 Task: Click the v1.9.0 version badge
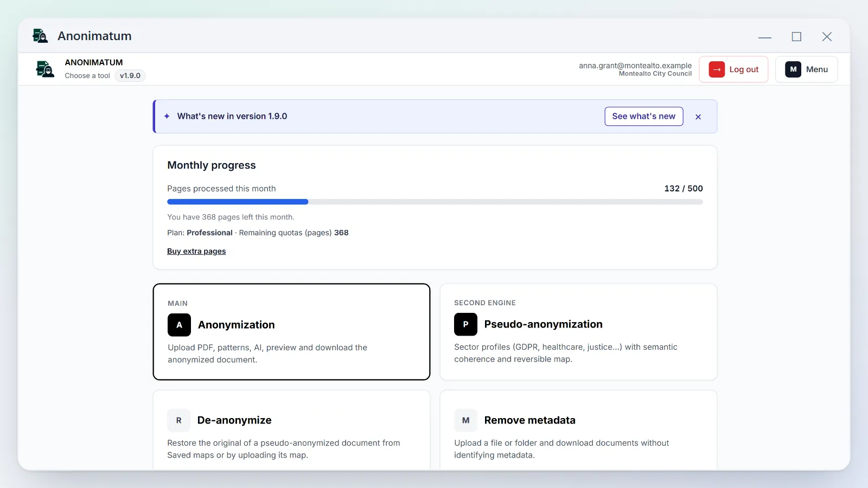pos(130,76)
